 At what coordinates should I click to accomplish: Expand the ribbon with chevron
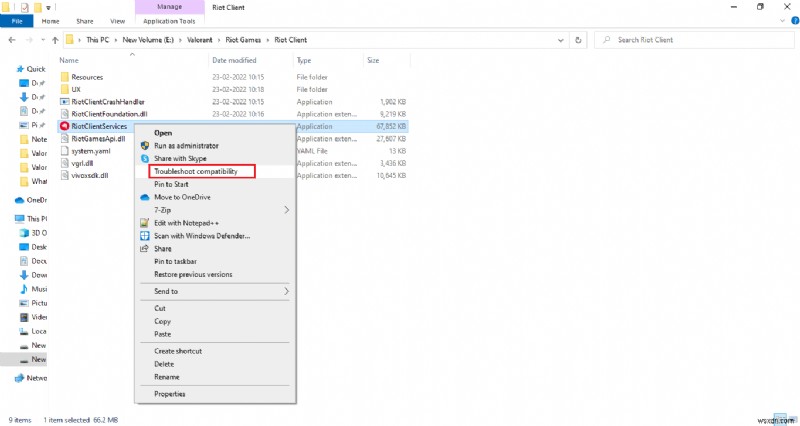click(783, 21)
